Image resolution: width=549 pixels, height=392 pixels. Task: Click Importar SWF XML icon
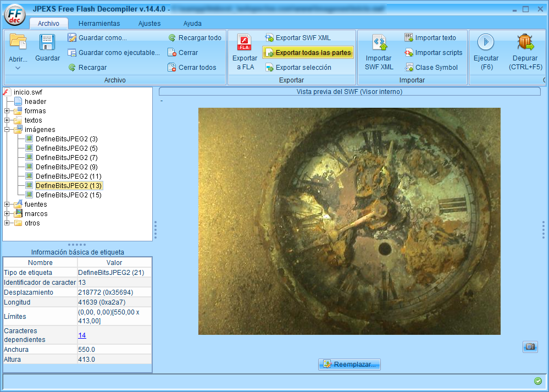(x=379, y=43)
